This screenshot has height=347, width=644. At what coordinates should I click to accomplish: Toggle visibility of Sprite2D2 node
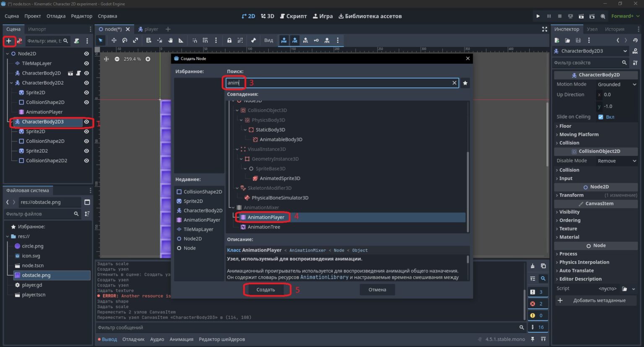tap(86, 151)
